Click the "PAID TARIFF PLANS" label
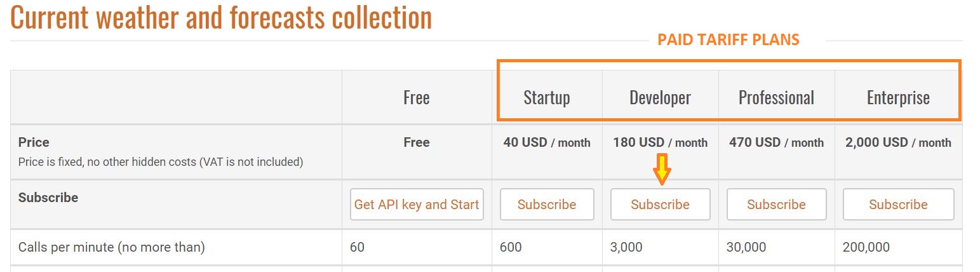980x272 pixels. (728, 40)
